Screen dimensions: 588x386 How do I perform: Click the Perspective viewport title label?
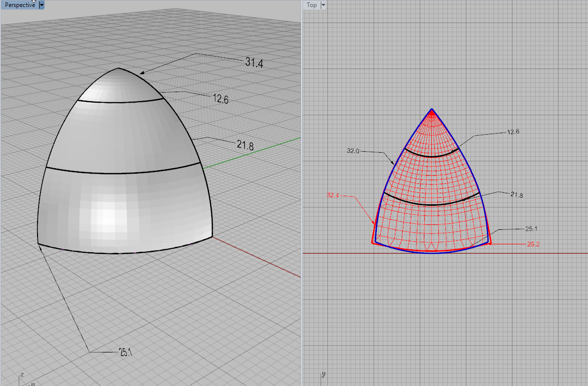pos(20,5)
